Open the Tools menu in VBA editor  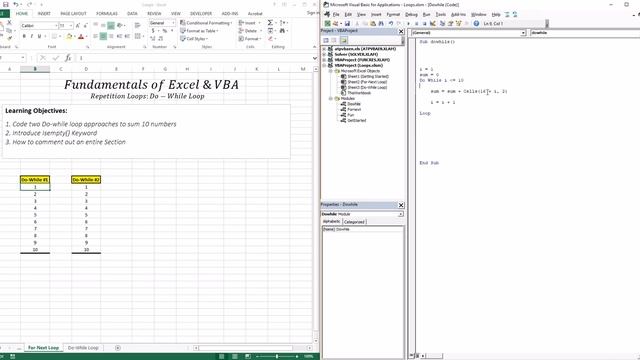(x=441, y=14)
